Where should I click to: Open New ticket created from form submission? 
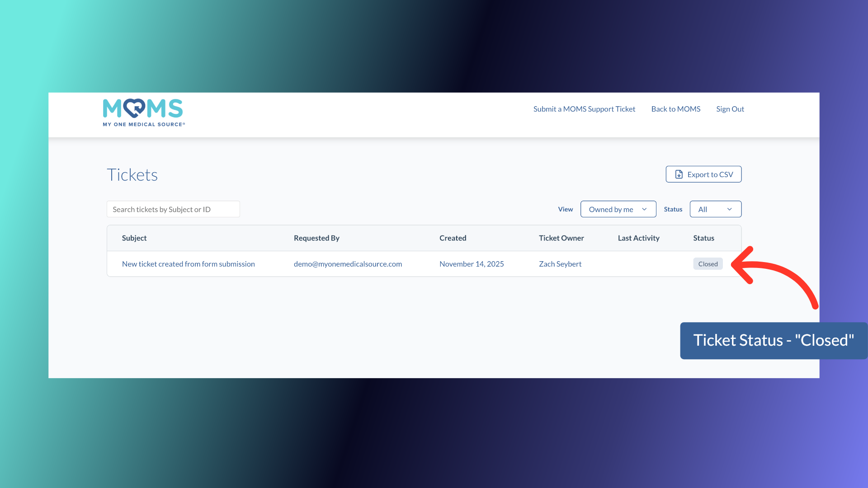(x=188, y=264)
